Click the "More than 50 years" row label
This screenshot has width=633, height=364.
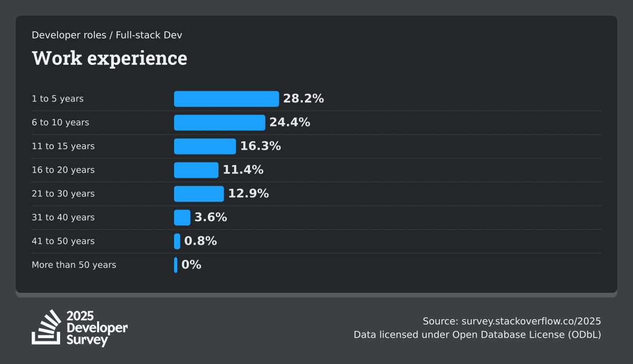point(74,265)
